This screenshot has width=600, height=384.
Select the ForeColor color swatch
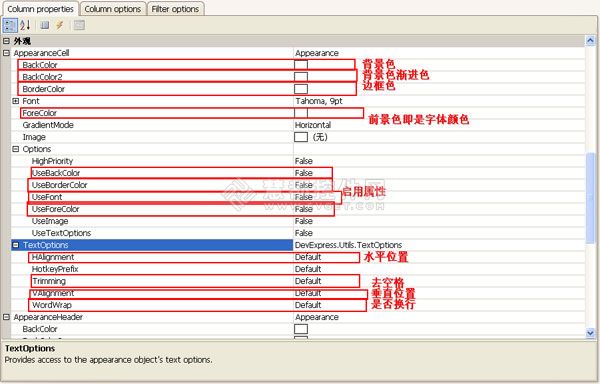pos(301,113)
